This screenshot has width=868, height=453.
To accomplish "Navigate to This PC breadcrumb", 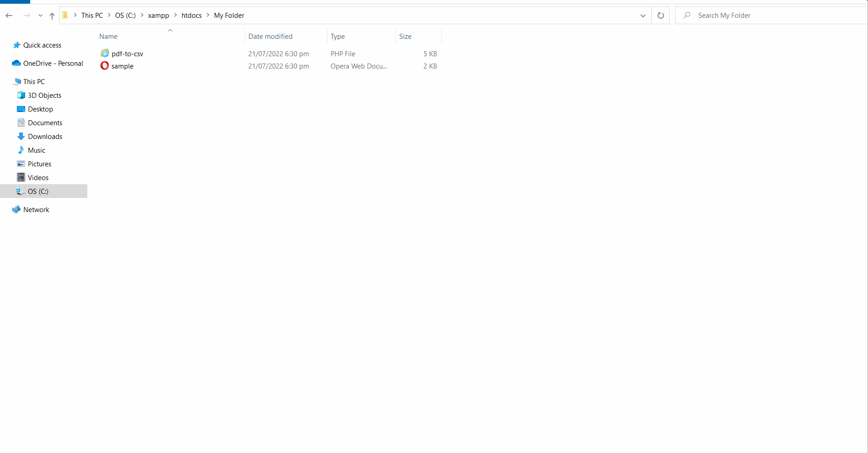I will [x=92, y=16].
